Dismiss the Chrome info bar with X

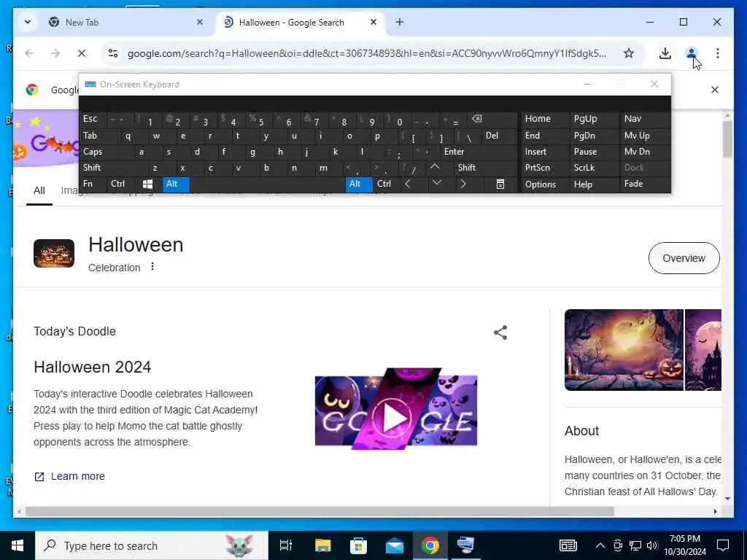point(715,90)
